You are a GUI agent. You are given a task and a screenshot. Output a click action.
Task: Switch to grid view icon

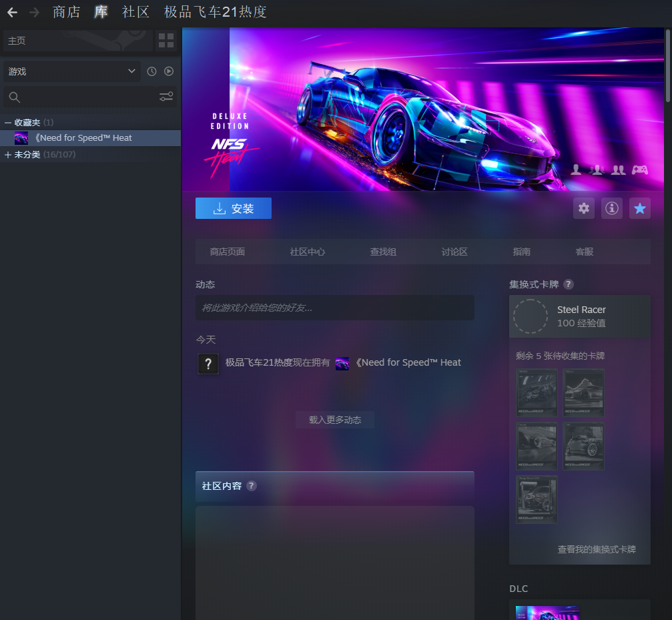(x=166, y=41)
